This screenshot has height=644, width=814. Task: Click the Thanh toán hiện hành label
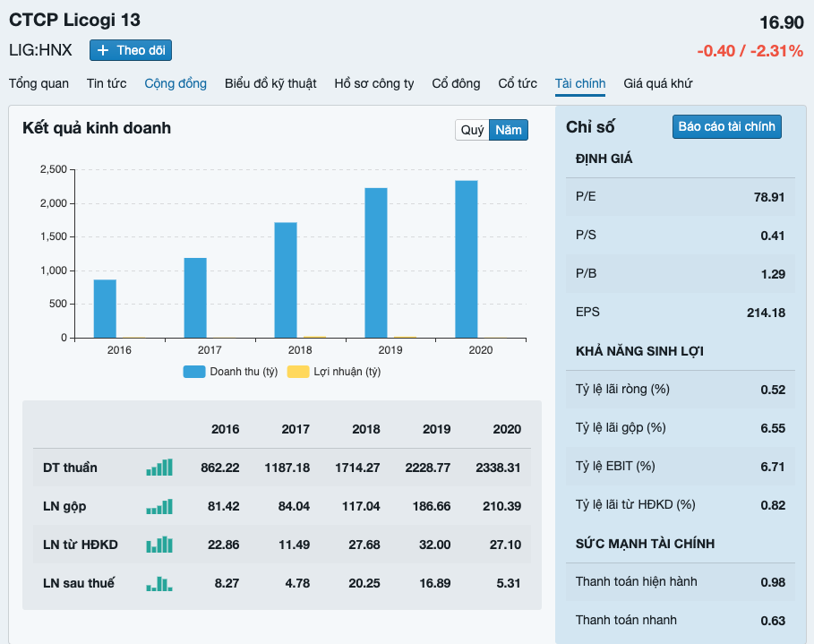tap(637, 581)
